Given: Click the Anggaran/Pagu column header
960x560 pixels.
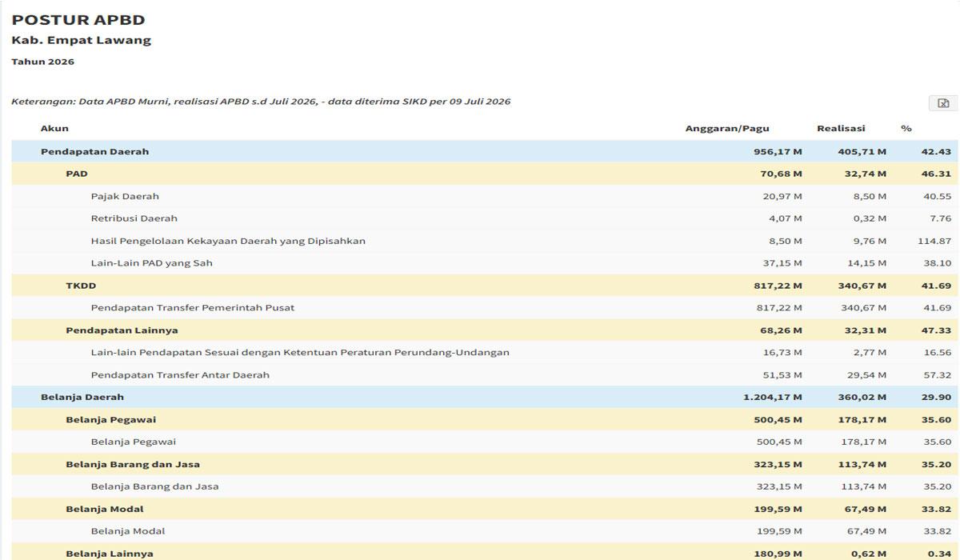Looking at the screenshot, I should pyautogui.click(x=726, y=128).
